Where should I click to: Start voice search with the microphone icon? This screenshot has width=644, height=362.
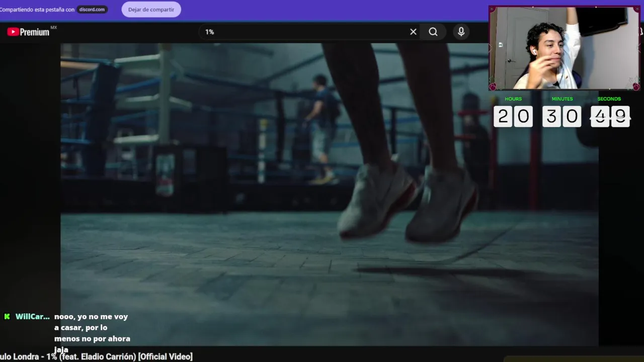click(461, 32)
